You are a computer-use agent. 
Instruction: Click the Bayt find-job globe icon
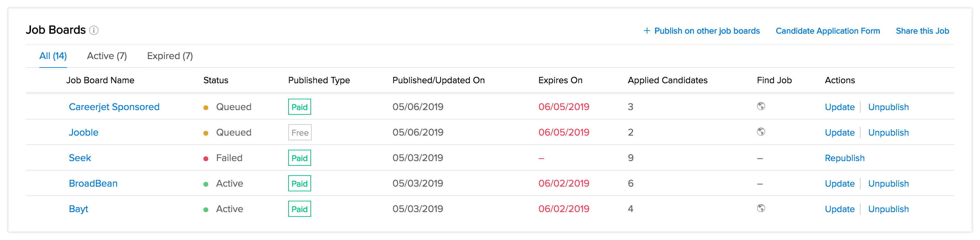pos(761,208)
